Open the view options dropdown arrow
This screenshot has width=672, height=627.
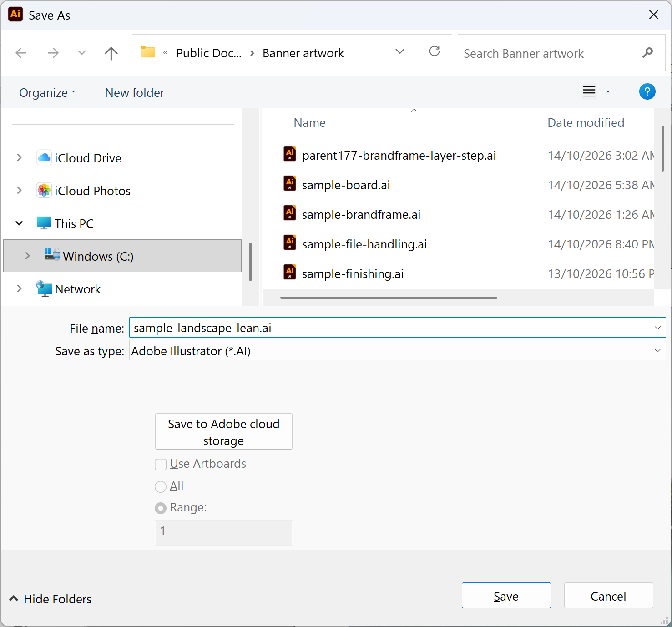(x=608, y=92)
